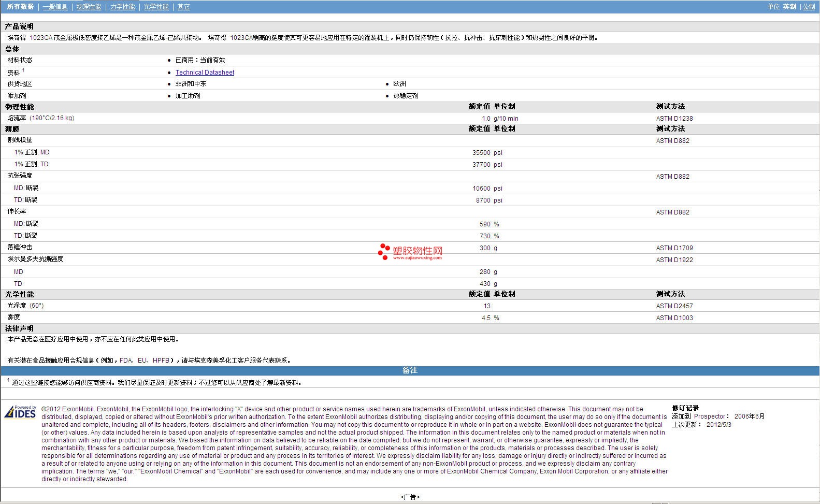Select the 300 g dart impact value
This screenshot has height=504, width=820.
coord(488,248)
